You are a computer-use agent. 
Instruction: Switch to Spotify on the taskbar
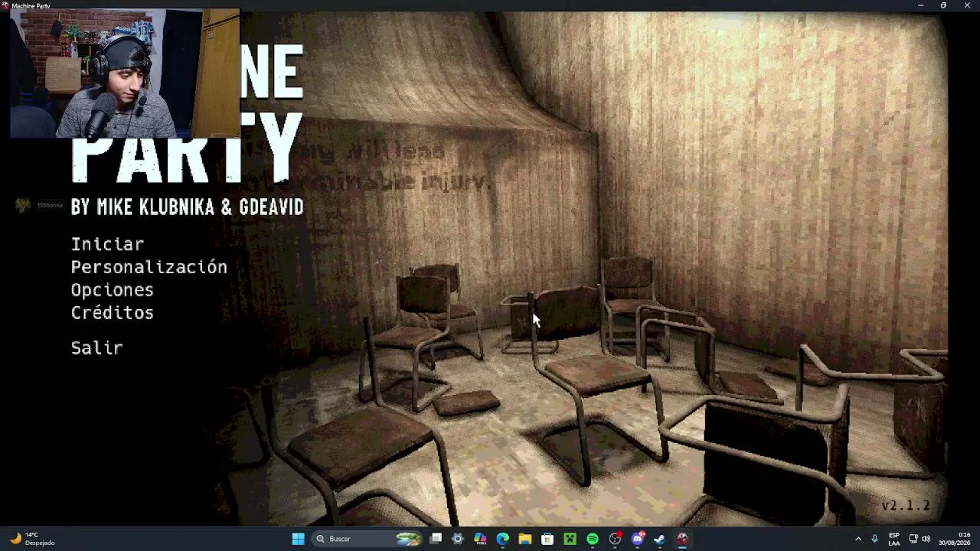(x=593, y=539)
